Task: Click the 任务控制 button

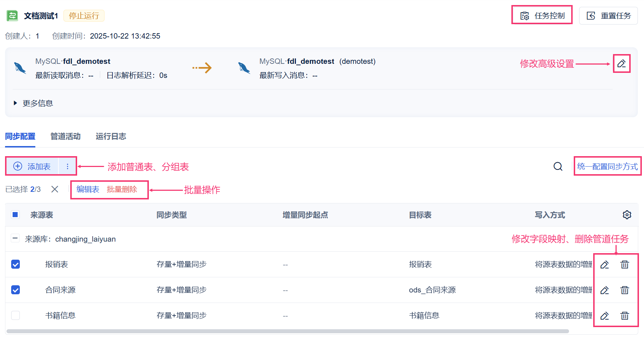Action: coord(542,16)
